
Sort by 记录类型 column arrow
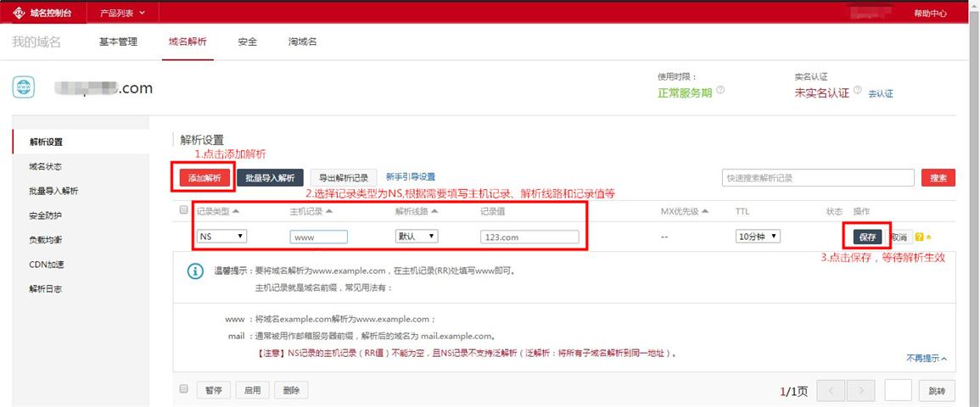coord(236,211)
